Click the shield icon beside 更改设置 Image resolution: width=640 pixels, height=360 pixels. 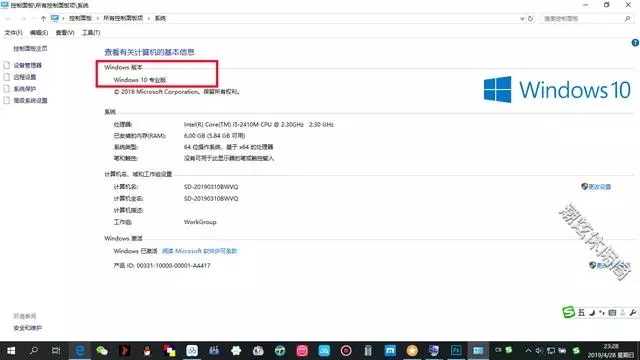coord(584,187)
